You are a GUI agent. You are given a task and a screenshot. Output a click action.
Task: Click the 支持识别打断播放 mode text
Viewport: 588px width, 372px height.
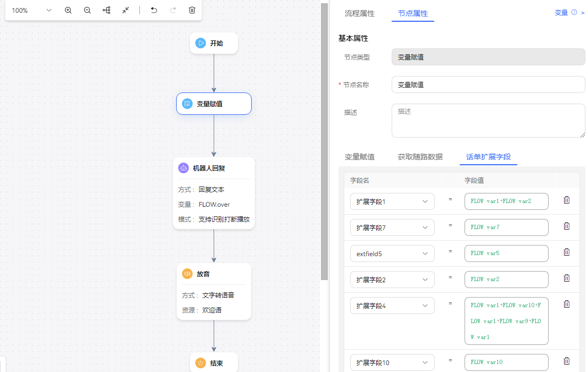(224, 219)
